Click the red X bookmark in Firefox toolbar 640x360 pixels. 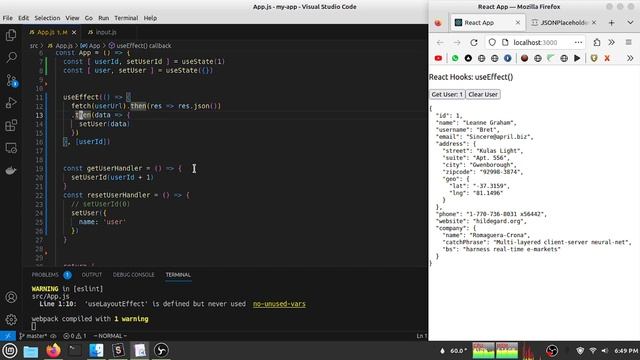pyautogui.click(x=607, y=58)
